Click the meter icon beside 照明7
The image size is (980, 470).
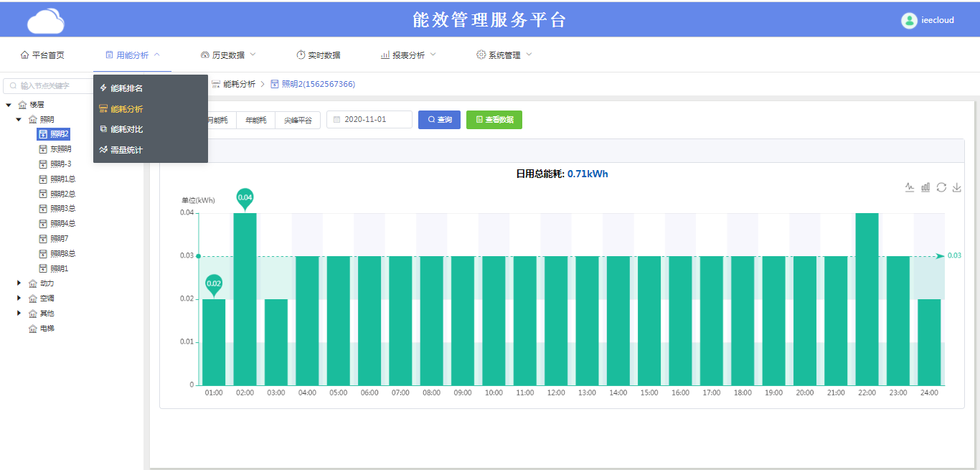point(43,239)
